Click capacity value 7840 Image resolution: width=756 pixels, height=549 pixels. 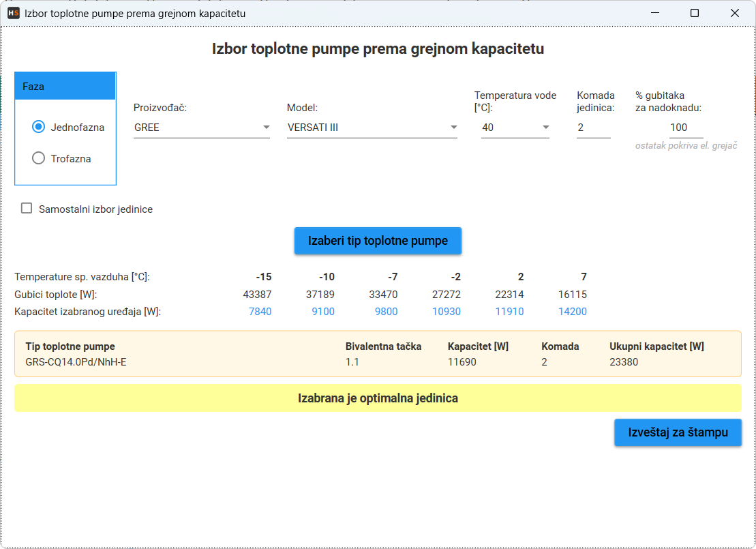click(260, 312)
